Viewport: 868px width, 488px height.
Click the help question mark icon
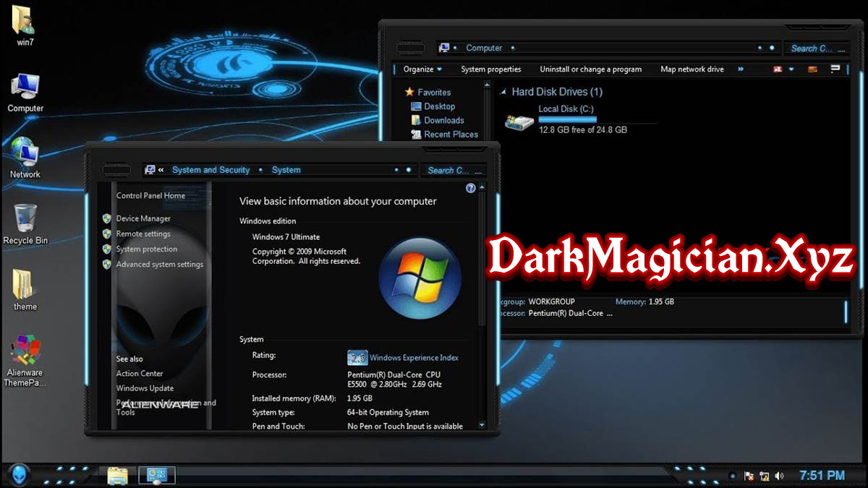click(x=471, y=188)
